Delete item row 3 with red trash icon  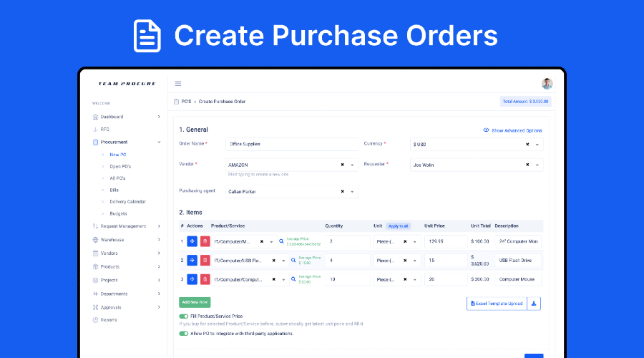click(205, 279)
